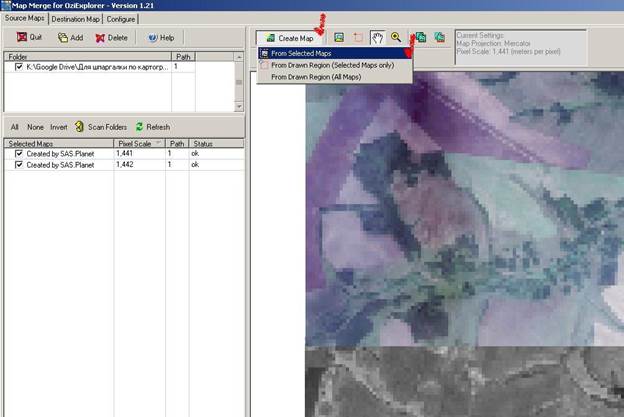
Task: Open the Create Map dropdown button
Action: coord(291,38)
